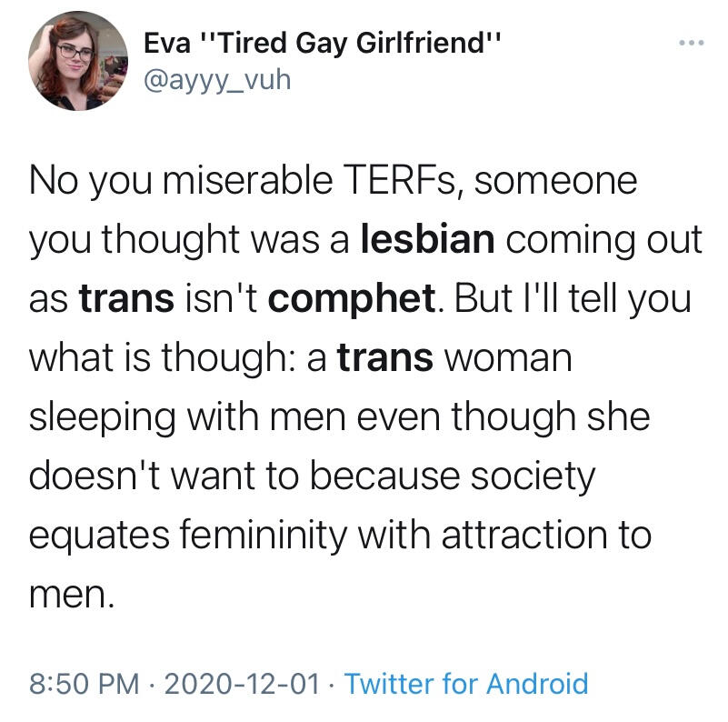Screen dimensions: 728x722
Task: Click the bold word "lesbian"
Action: (427, 239)
